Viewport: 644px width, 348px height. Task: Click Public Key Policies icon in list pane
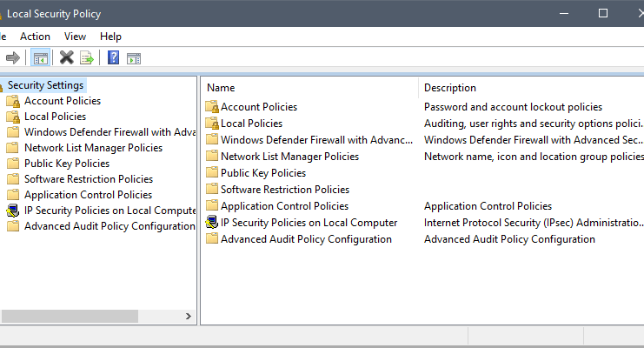coord(212,172)
